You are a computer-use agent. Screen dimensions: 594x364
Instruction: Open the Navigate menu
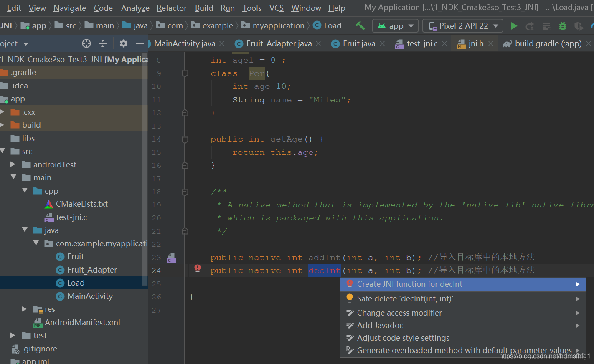click(x=70, y=8)
